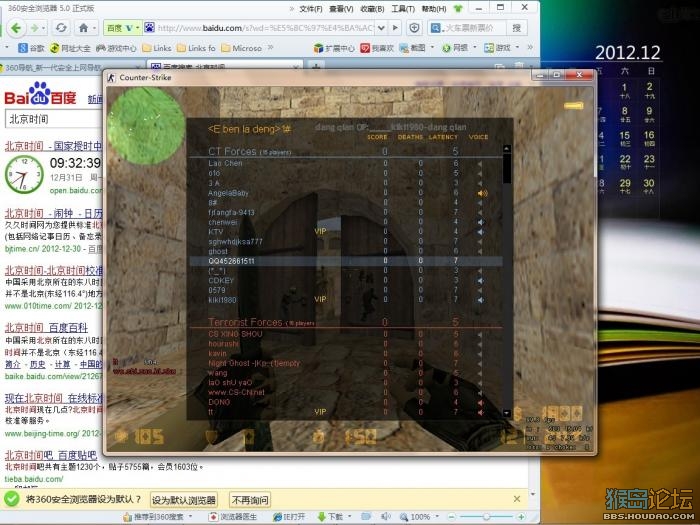Open the home button dropdown arrow
Screen dimensions: 700x525
pyautogui.click(x=94, y=29)
